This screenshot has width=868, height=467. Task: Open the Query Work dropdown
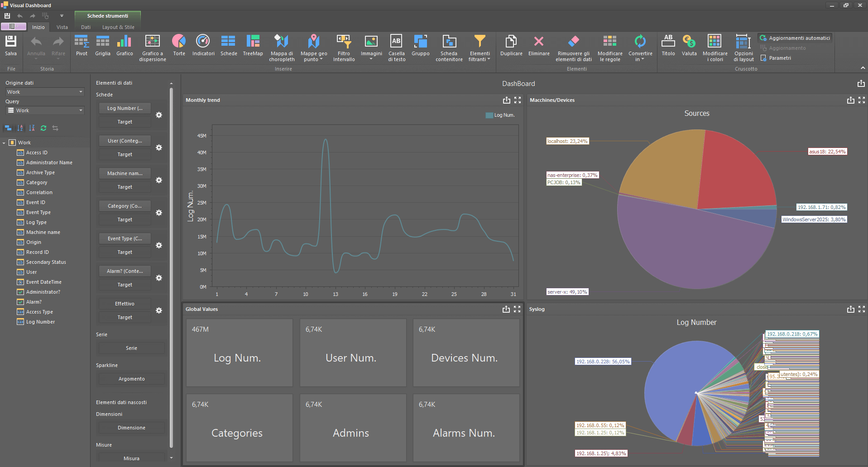click(x=45, y=110)
